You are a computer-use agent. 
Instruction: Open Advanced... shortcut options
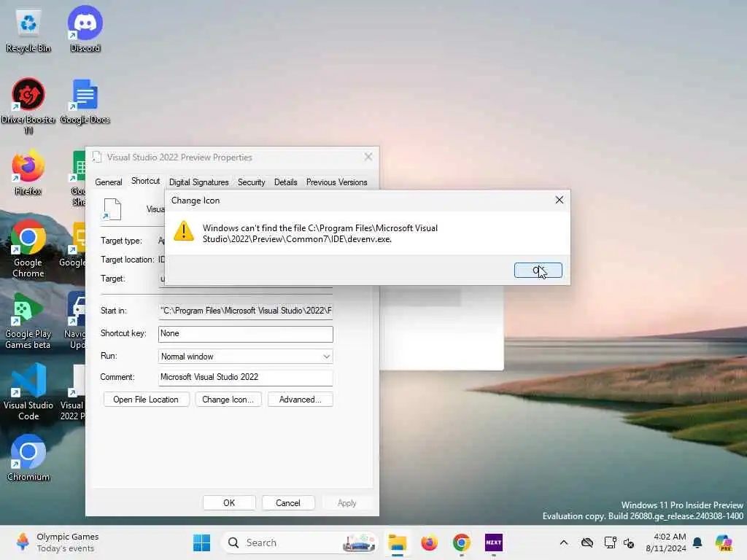coord(300,400)
